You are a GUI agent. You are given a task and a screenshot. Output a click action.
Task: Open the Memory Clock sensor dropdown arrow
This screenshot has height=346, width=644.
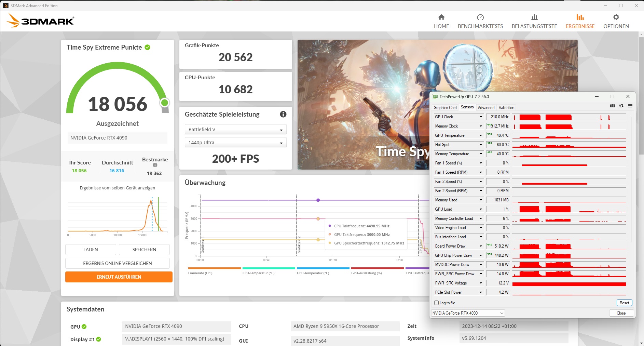[481, 126]
